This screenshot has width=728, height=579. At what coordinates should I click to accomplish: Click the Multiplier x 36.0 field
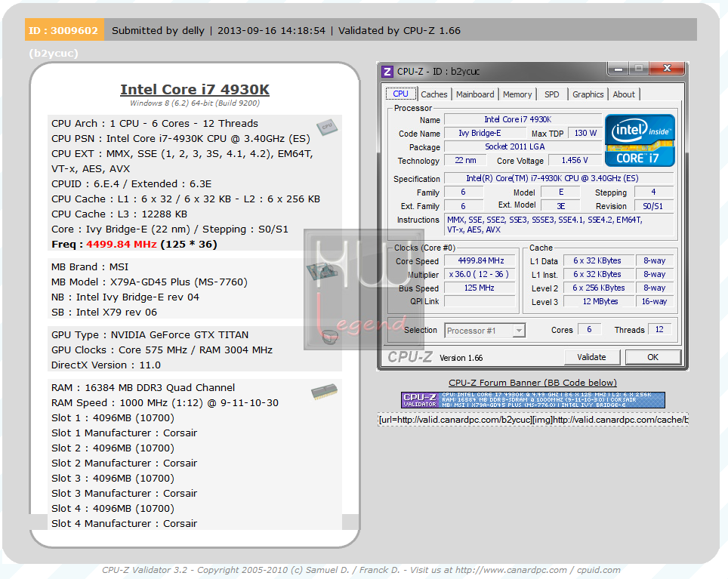(x=480, y=274)
